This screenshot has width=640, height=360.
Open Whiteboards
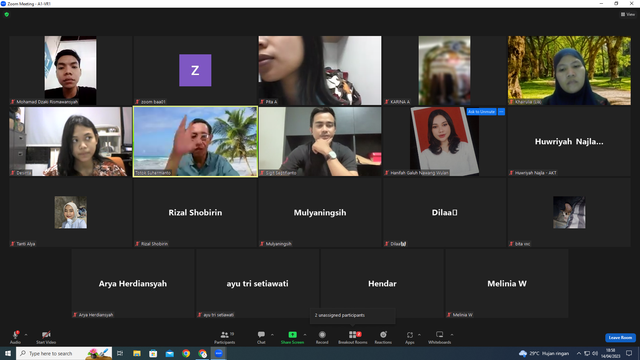coord(440,337)
